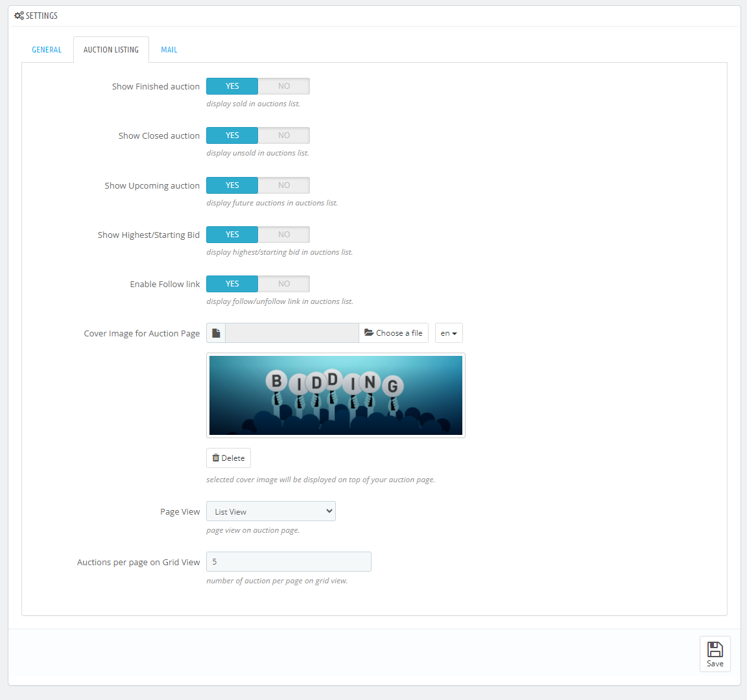
Task: Click the Auctions per page on Grid View field
Action: coord(289,561)
